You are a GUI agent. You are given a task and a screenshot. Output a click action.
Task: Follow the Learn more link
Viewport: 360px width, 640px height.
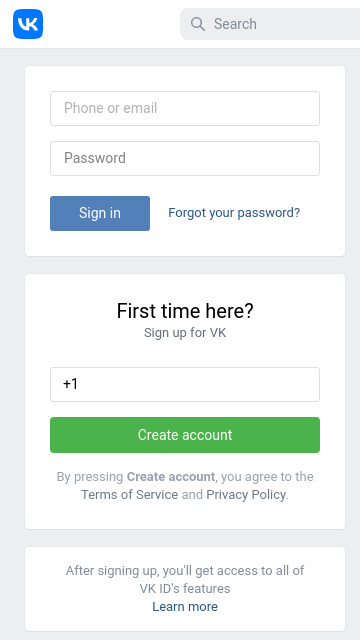(x=185, y=607)
